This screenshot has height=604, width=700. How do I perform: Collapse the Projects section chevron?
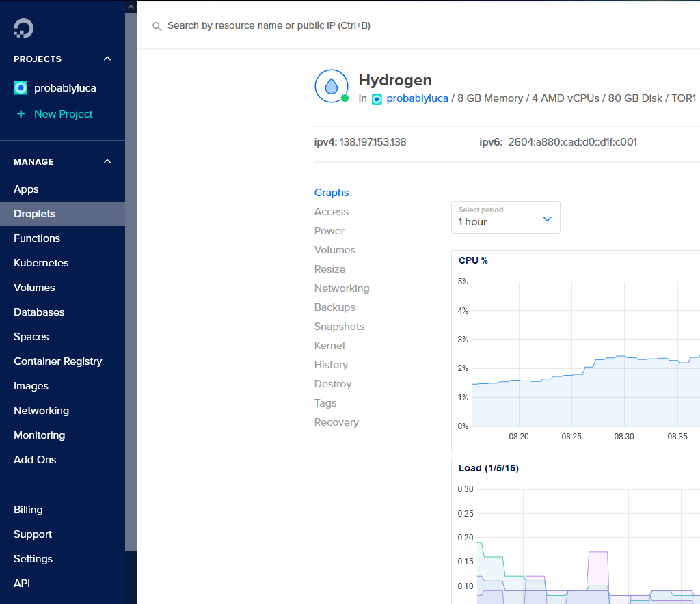(107, 59)
